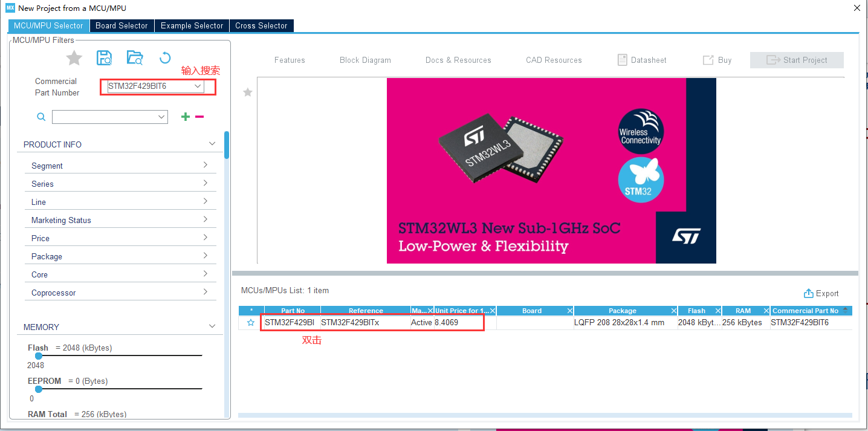Remove the Package column via its X
Screen dimensions: 868x431
674,311
